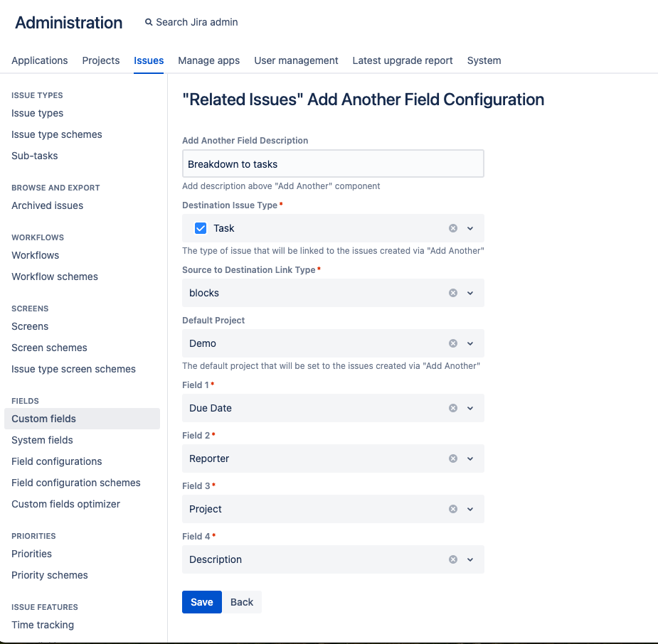Viewport: 658px width, 644px height.
Task: Open the Field 1 dropdown chevron
Action: click(x=470, y=408)
